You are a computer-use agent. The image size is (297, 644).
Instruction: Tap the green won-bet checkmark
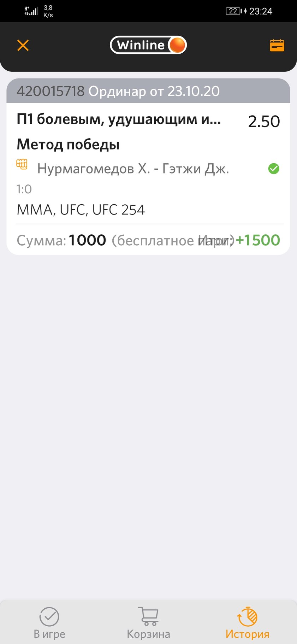coord(274,169)
